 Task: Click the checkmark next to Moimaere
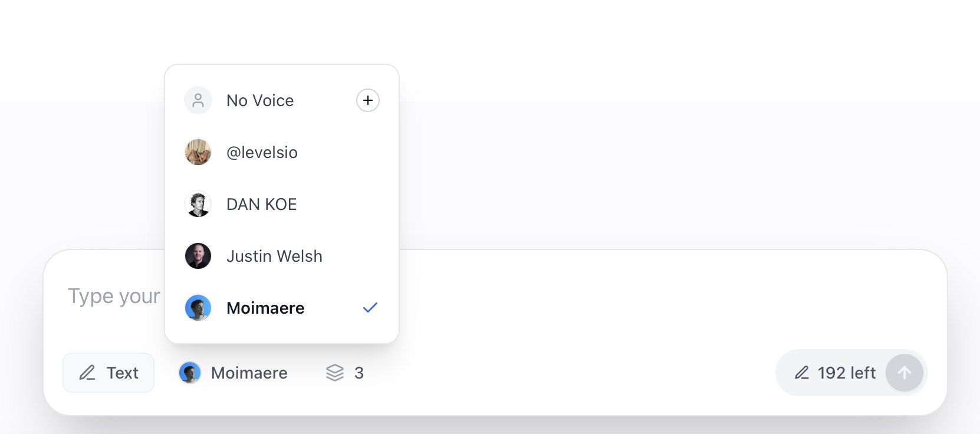pyautogui.click(x=370, y=307)
